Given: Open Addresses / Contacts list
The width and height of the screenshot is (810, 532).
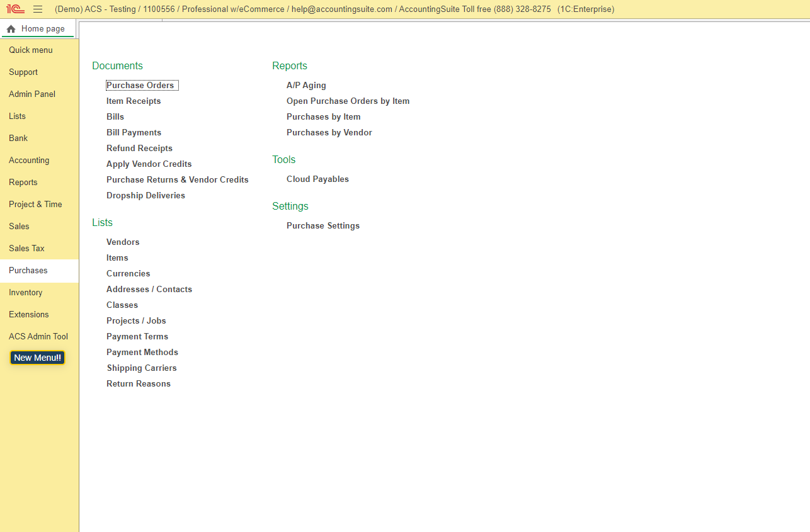Looking at the screenshot, I should click(x=149, y=290).
